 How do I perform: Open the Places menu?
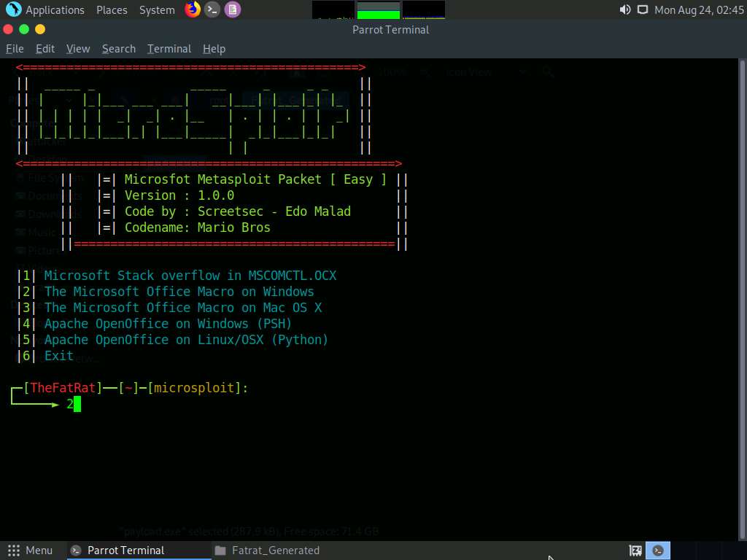[x=112, y=10]
